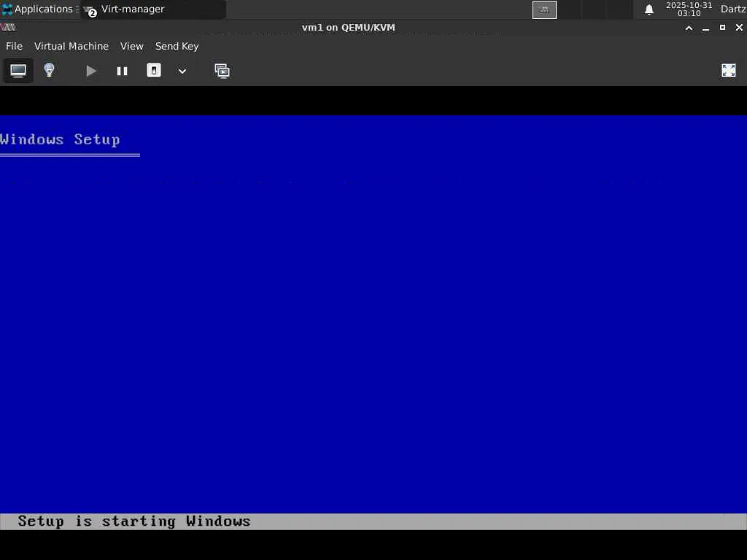Pause the virtual machine
This screenshot has width=747, height=560.
(122, 71)
